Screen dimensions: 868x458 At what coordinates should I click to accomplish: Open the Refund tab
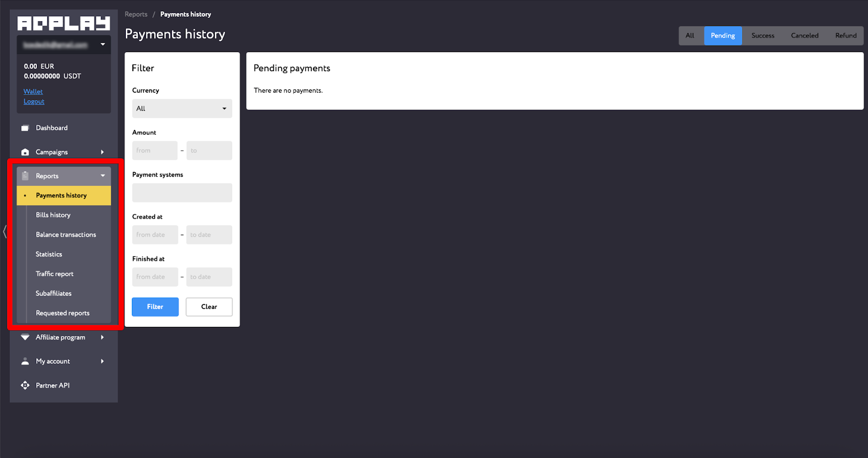pyautogui.click(x=846, y=36)
